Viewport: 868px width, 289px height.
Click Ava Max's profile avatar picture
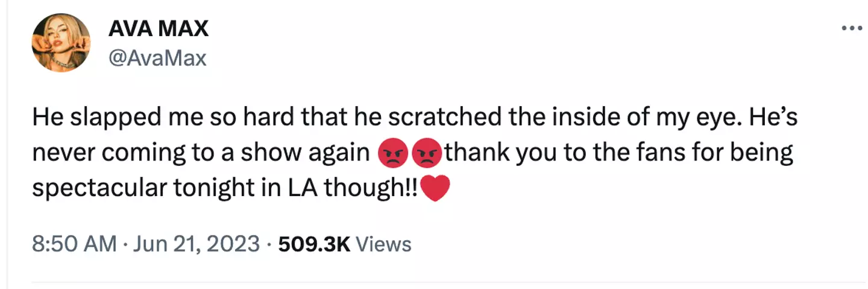[x=61, y=42]
